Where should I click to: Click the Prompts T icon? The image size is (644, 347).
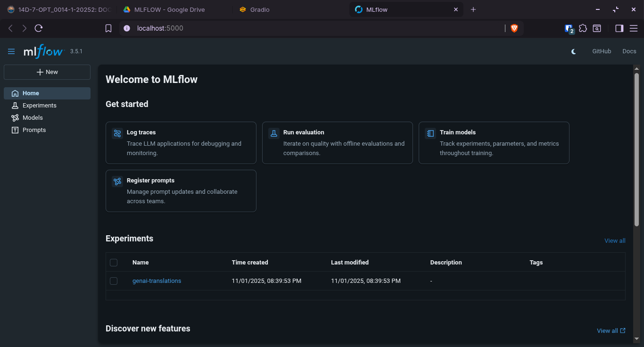[15, 130]
